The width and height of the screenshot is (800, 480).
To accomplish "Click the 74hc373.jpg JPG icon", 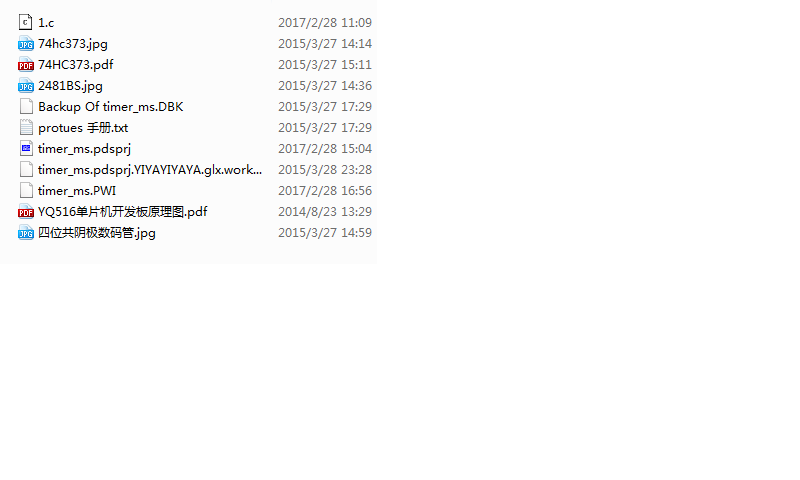I will pos(26,44).
